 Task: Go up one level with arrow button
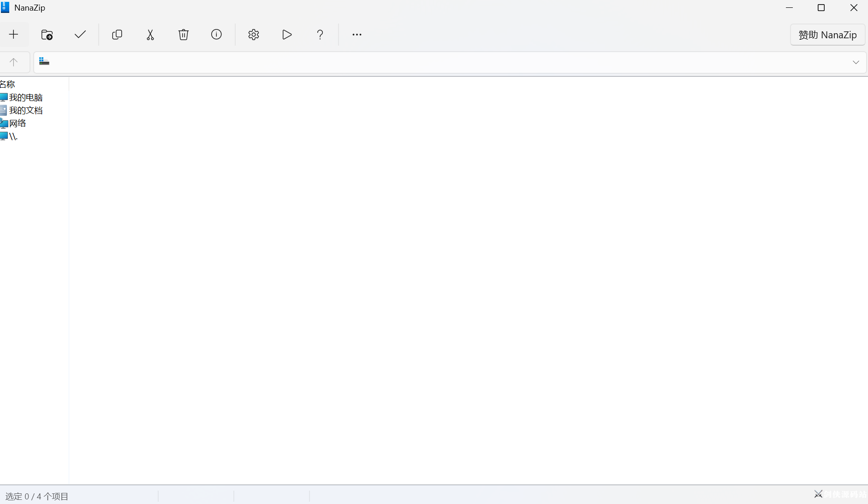coord(14,62)
